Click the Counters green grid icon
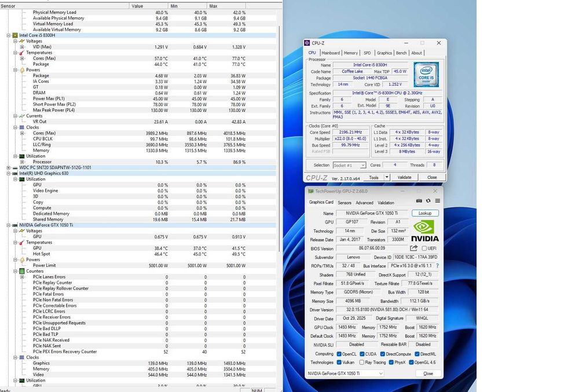 [22, 272]
